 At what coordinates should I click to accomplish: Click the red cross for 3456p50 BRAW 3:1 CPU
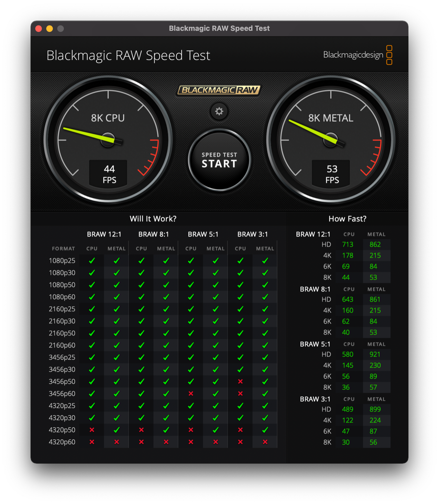240,381
